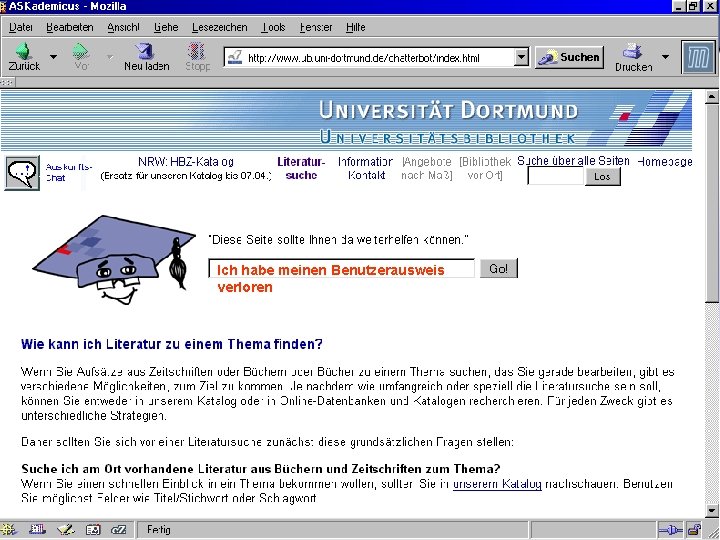Open the Auskunfts-Chat link
The width and height of the screenshot is (720, 540).
pyautogui.click(x=69, y=172)
